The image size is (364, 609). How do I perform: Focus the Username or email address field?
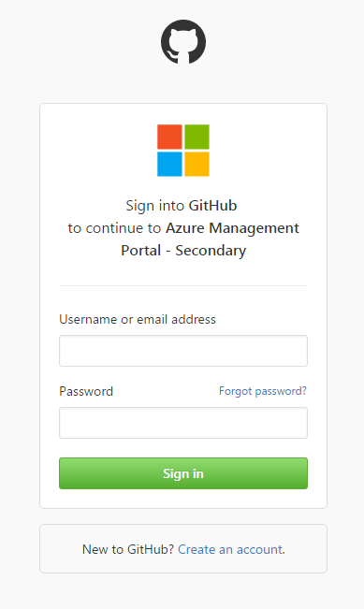(x=183, y=351)
